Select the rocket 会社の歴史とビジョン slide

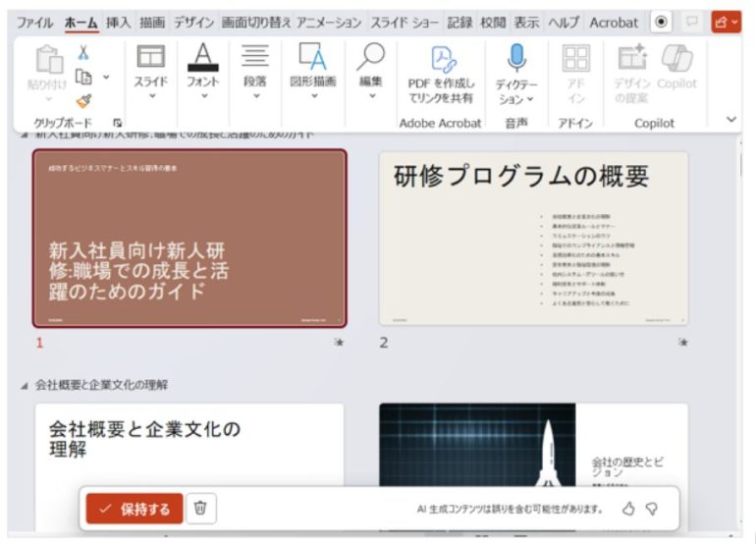point(534,444)
